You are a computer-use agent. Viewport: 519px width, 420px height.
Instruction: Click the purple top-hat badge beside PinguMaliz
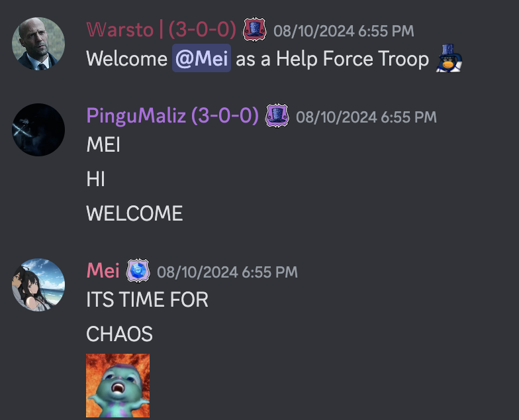[277, 115]
